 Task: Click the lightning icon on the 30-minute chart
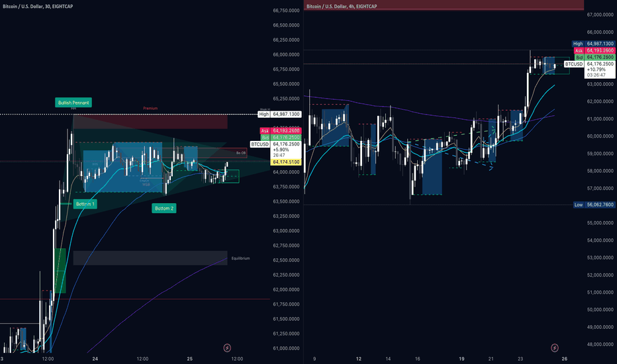pyautogui.click(x=227, y=348)
